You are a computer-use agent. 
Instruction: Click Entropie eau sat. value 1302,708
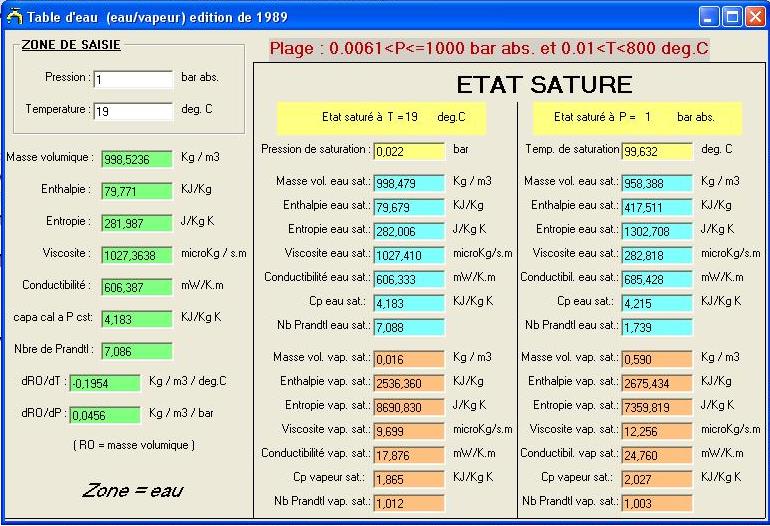tap(657, 231)
